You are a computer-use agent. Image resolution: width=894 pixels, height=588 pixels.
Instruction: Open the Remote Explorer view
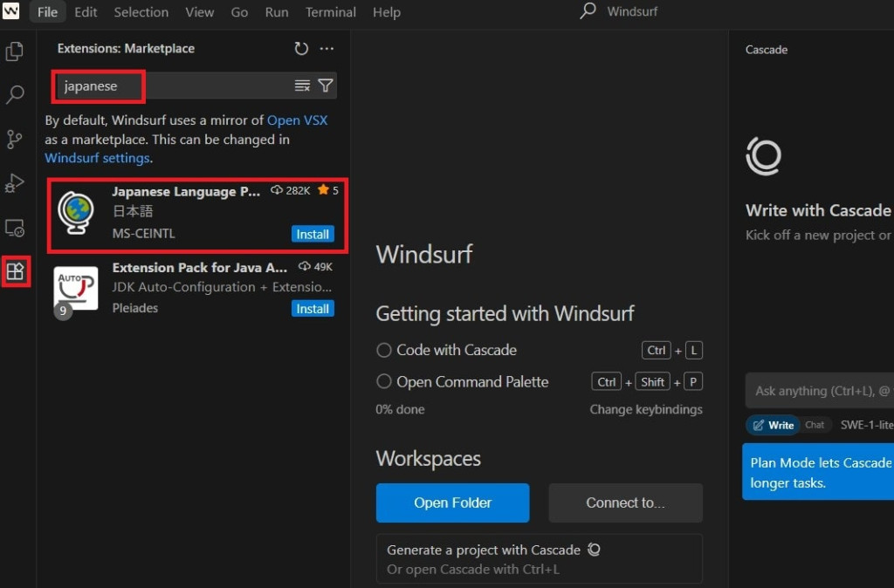[15, 228]
